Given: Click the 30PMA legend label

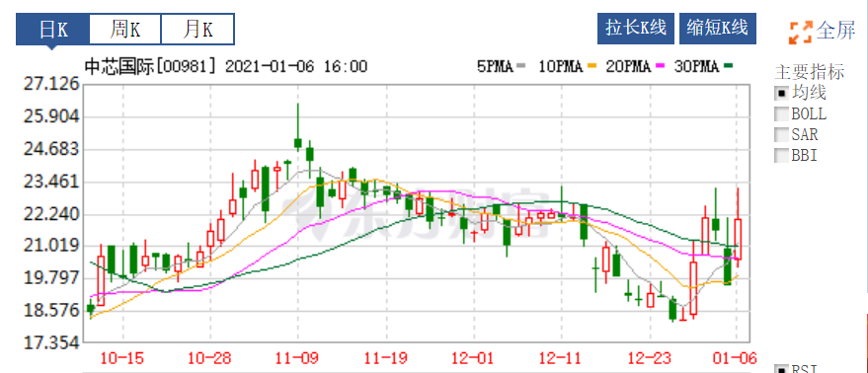Looking at the screenshot, I should tap(697, 67).
